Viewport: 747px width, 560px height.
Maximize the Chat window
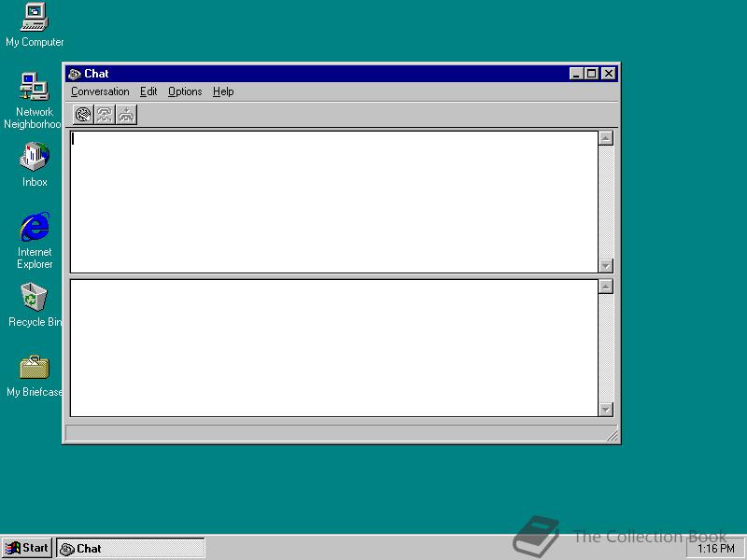click(591, 74)
